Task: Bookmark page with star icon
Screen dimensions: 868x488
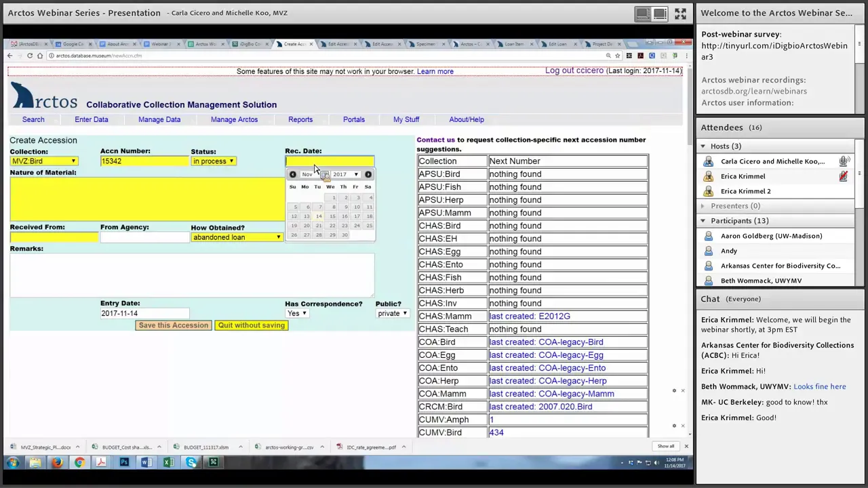Action: click(617, 56)
